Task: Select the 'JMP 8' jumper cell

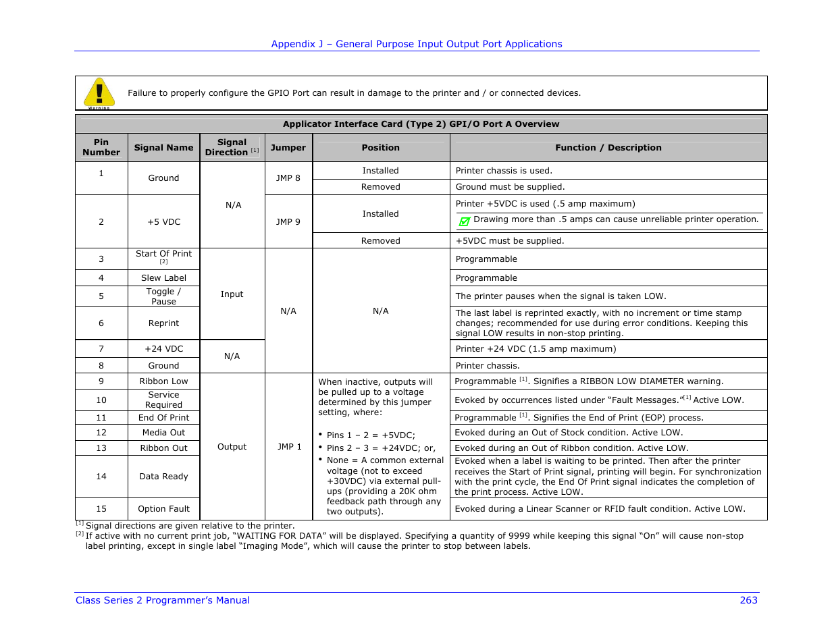Action: click(x=288, y=178)
